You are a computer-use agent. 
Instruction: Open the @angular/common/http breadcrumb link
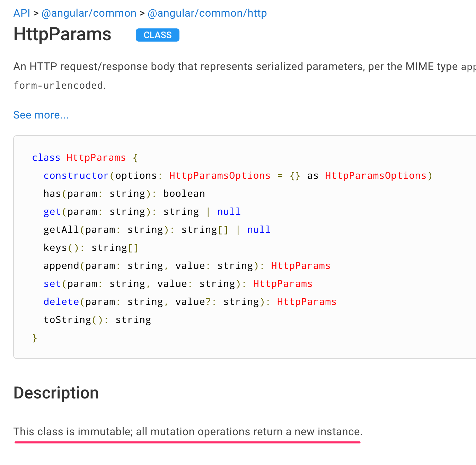(207, 13)
